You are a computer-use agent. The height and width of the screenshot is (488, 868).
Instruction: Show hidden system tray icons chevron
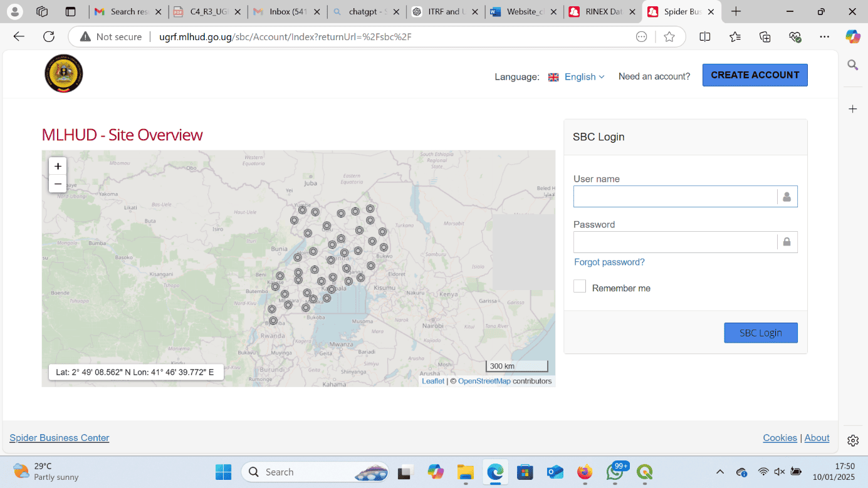tap(720, 472)
